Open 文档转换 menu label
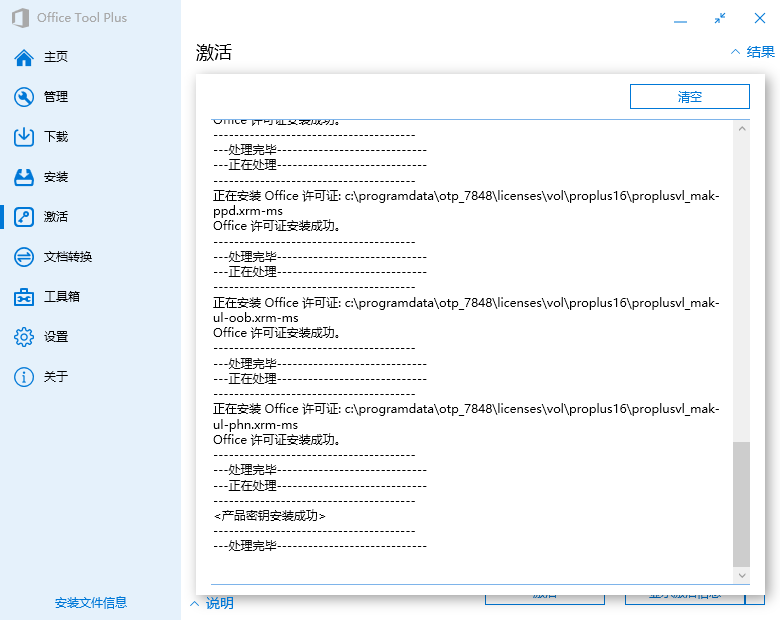The image size is (780, 620). [x=68, y=257]
